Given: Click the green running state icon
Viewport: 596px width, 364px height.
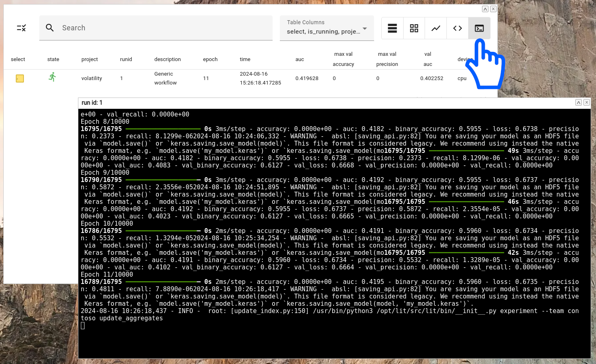Looking at the screenshot, I should point(52,77).
